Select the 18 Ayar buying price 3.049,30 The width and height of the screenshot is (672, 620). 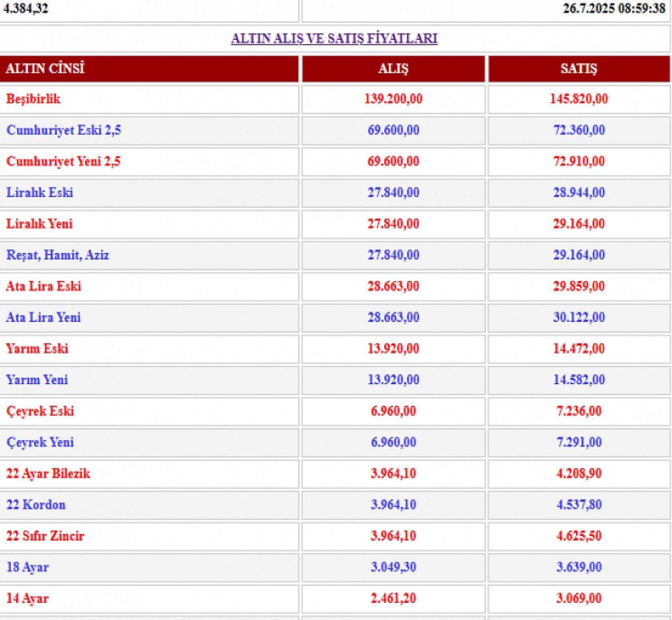tap(393, 567)
